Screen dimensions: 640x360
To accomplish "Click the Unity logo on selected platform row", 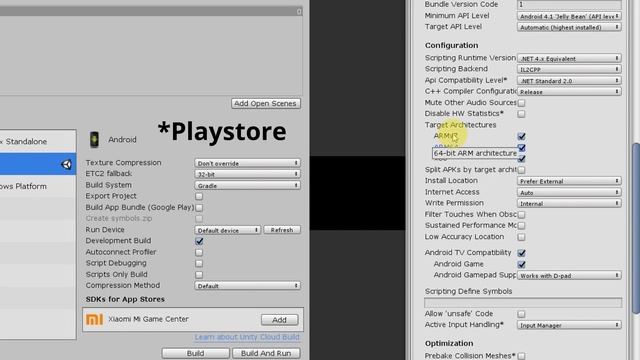I will pos(66,164).
